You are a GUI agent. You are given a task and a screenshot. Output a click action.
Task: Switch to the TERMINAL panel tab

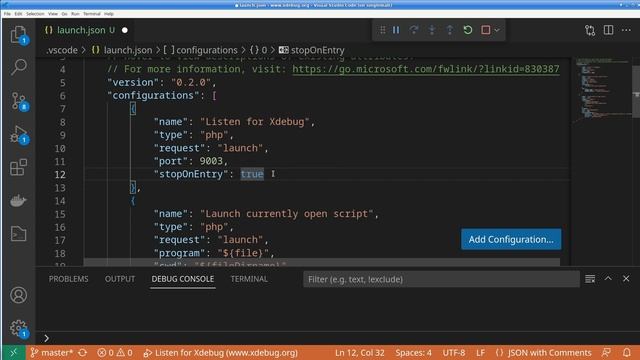(x=249, y=279)
